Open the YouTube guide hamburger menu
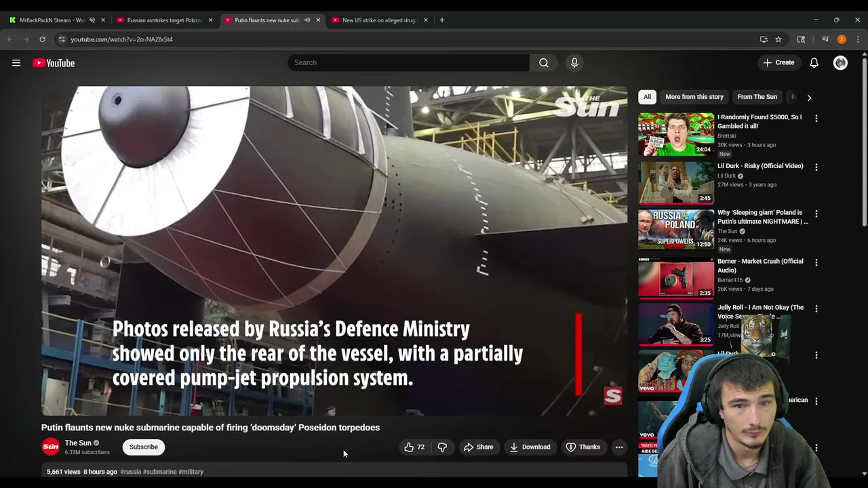This screenshot has width=868, height=488. 16,63
